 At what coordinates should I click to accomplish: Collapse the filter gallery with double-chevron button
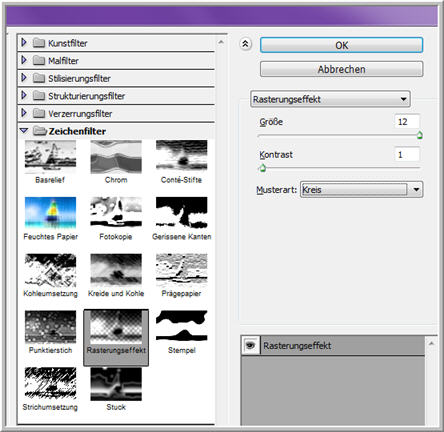(x=246, y=44)
